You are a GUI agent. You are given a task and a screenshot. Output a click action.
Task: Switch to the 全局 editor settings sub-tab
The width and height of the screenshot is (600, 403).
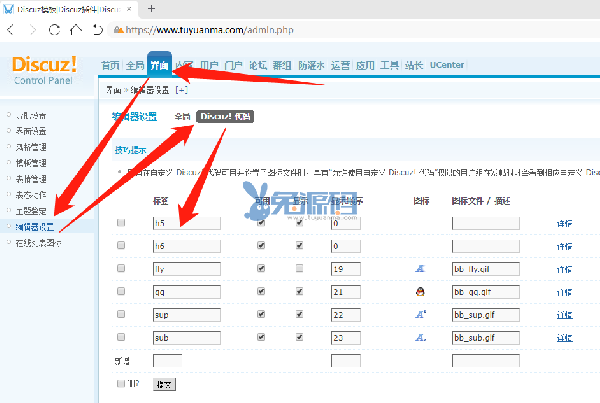[183, 116]
